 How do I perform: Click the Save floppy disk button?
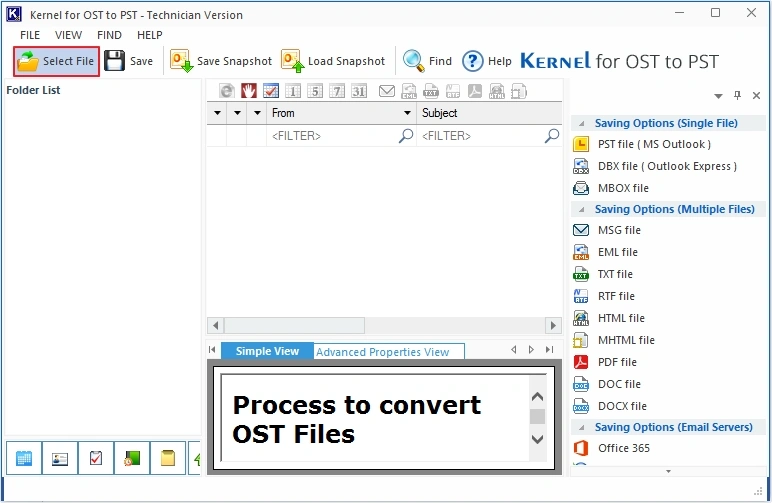point(129,61)
